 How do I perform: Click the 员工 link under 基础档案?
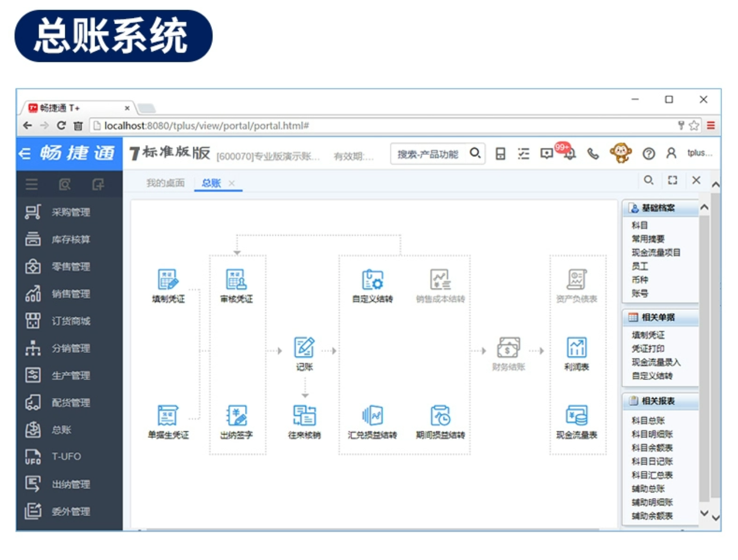640,266
